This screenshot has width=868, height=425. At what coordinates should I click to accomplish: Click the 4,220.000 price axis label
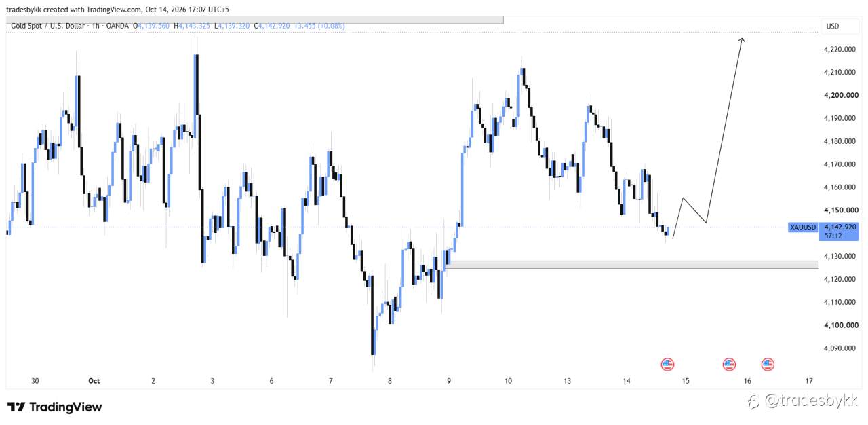[x=840, y=50]
